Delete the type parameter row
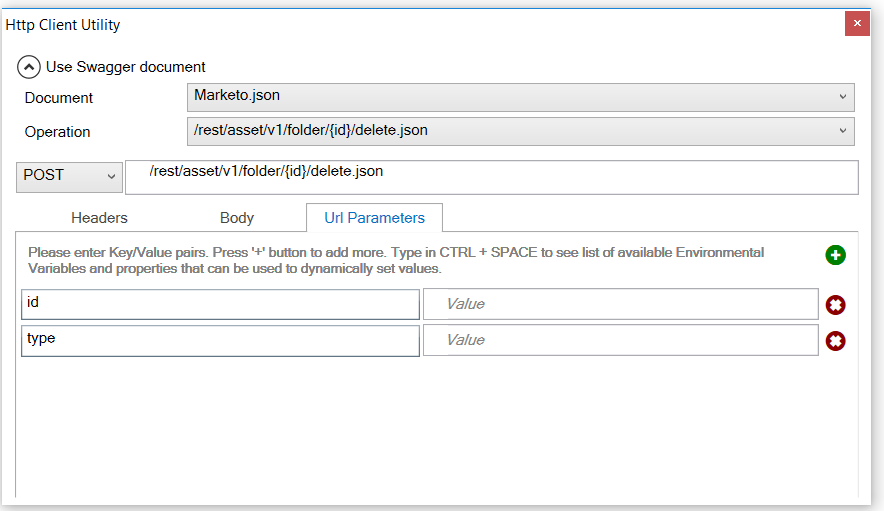Screen dimensions: 884x511 [835, 341]
